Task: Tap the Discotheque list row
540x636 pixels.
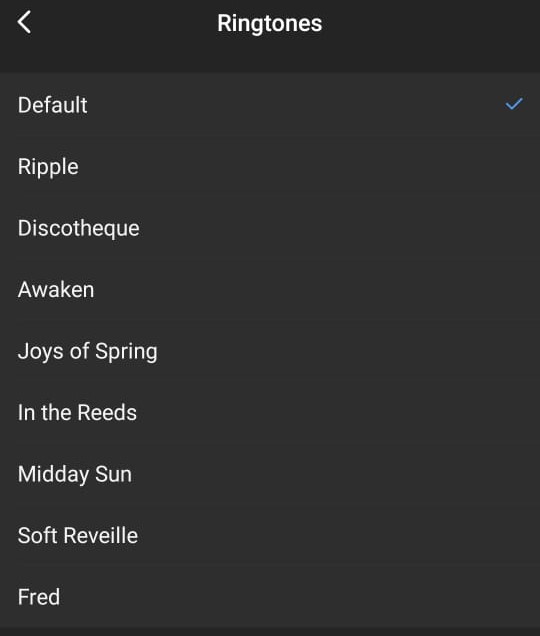Action: tap(270, 228)
